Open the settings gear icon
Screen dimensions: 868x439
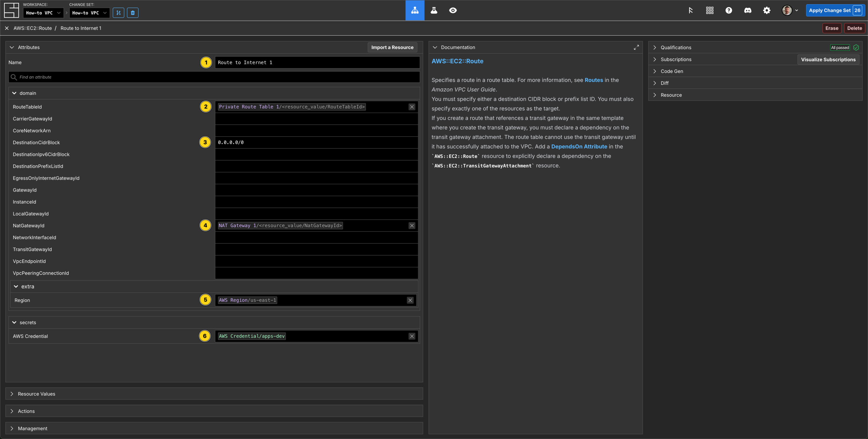click(767, 10)
